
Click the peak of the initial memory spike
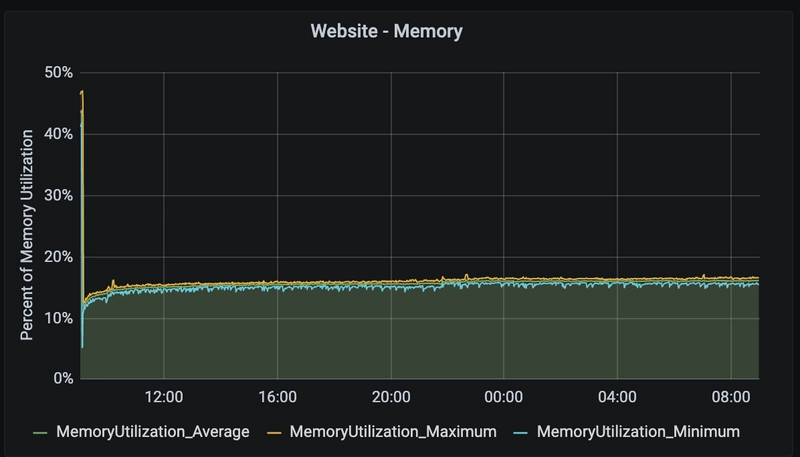81,93
